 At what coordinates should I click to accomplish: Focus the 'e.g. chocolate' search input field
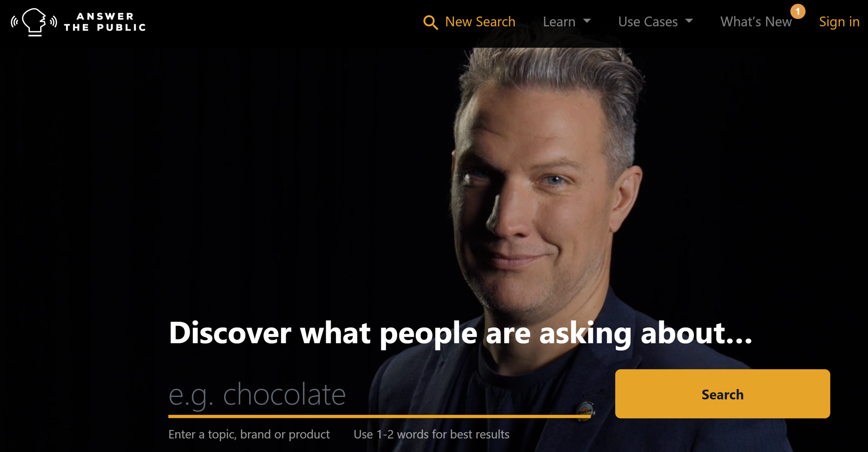click(x=379, y=394)
